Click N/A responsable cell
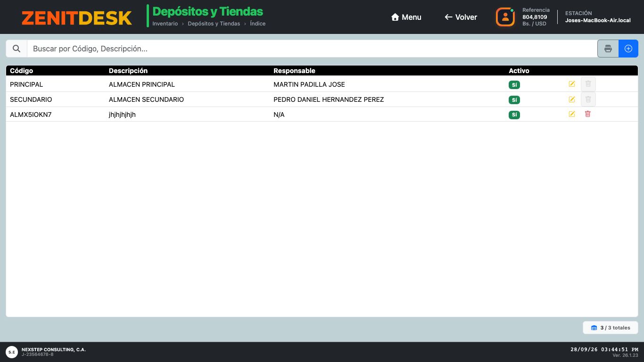Image resolution: width=644 pixels, height=362 pixels. coord(279,115)
